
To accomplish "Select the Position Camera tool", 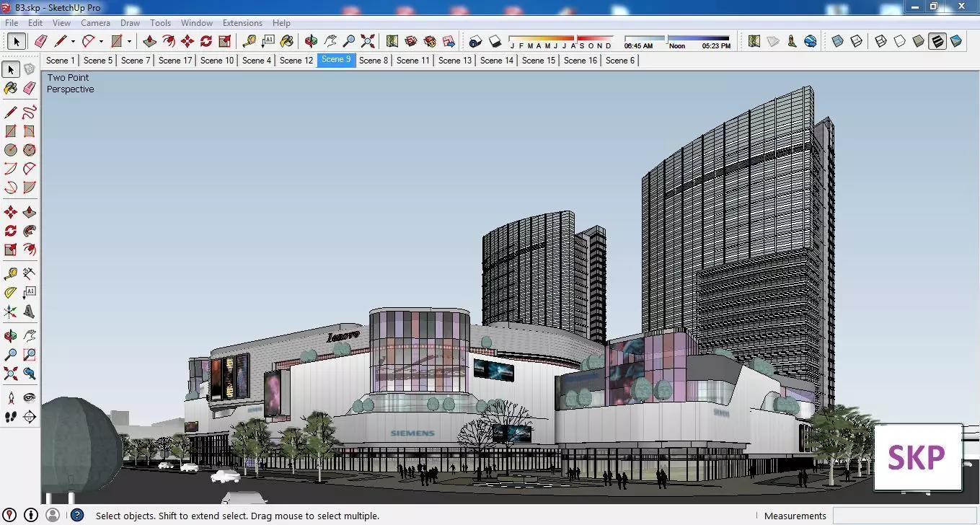I will click(x=11, y=397).
